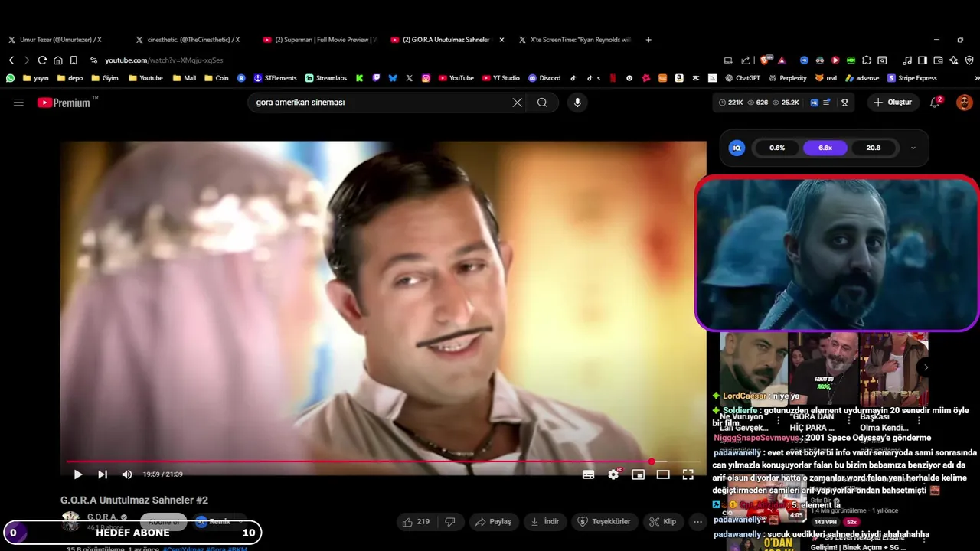Open the depo bookmarks folder
The width and height of the screenshot is (980, 551).
click(x=70, y=78)
